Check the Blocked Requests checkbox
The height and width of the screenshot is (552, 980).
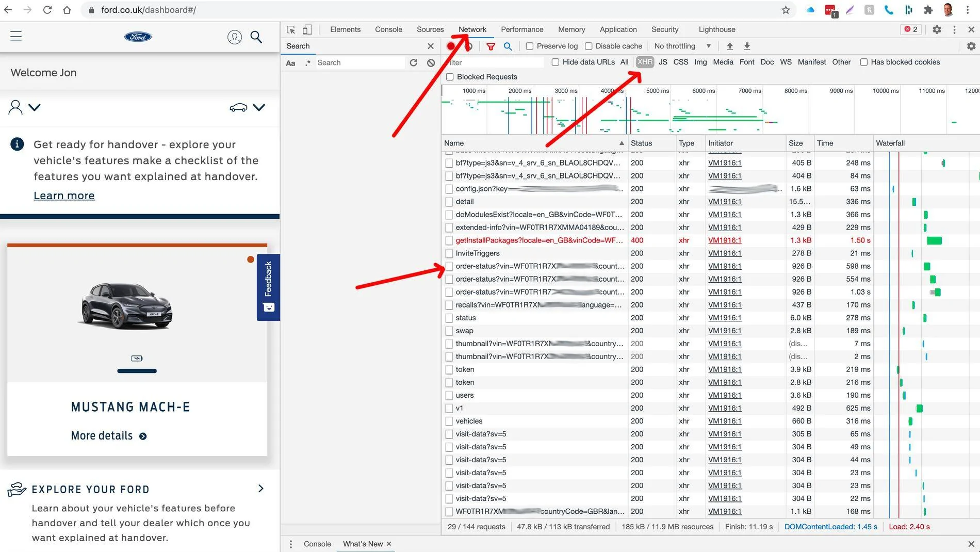click(450, 77)
